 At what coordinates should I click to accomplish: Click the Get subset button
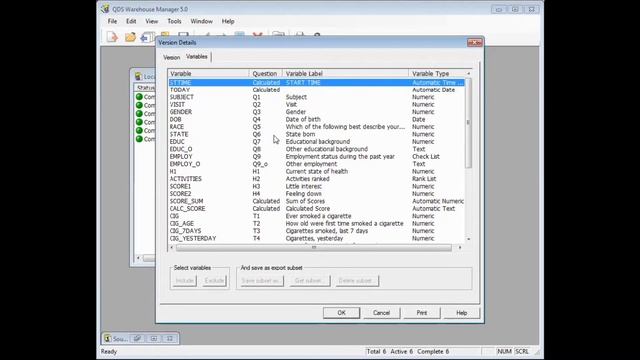[x=310, y=281]
